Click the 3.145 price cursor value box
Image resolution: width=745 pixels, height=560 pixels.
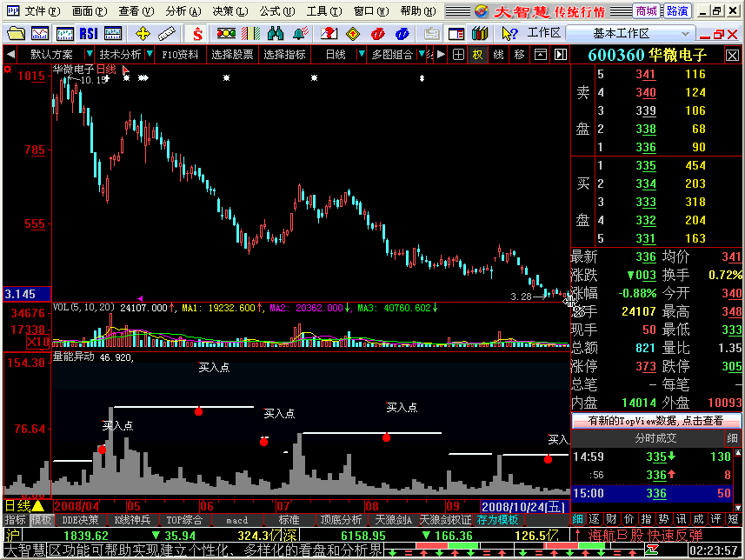click(27, 294)
